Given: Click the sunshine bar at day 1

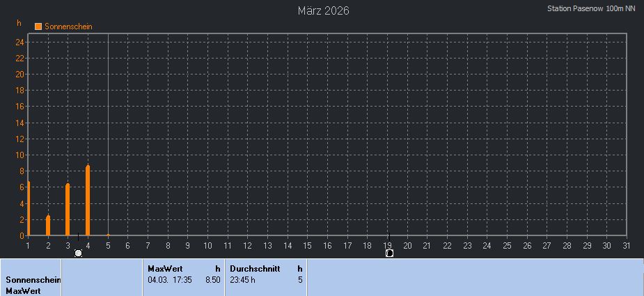Looking at the screenshot, I should click(29, 208).
